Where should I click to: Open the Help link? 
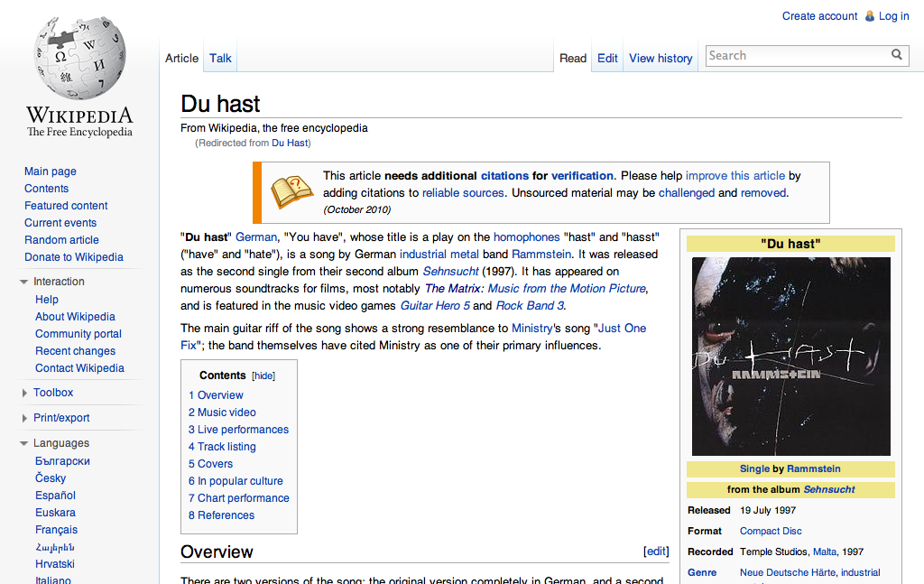(x=47, y=300)
